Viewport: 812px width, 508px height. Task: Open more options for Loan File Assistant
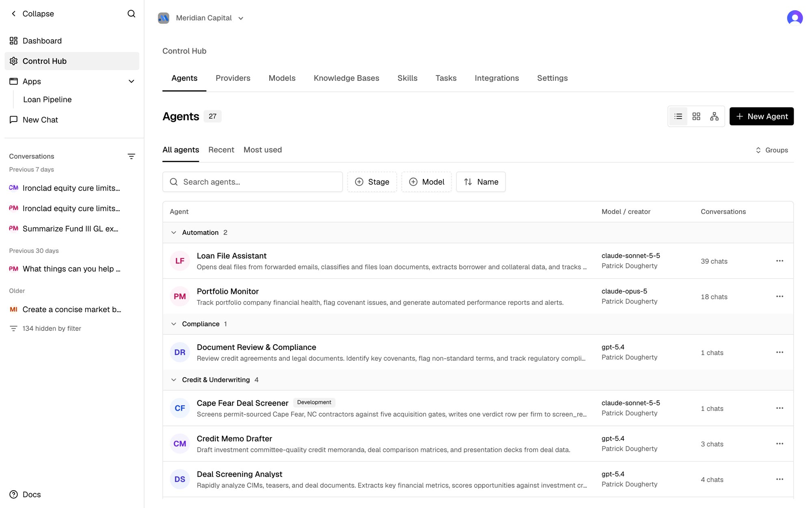(x=780, y=261)
